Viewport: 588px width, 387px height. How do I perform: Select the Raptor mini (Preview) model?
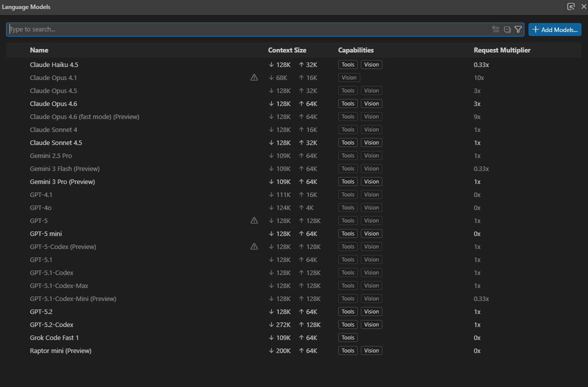[61, 350]
